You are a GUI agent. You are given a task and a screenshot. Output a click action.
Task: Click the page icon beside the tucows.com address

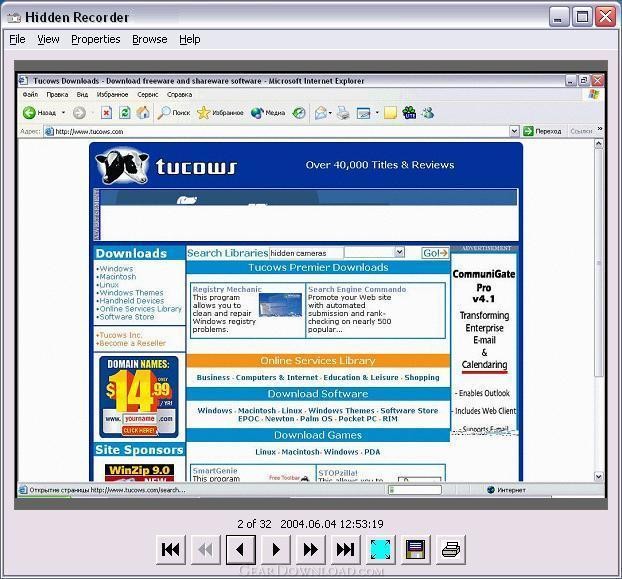pyautogui.click(x=49, y=131)
